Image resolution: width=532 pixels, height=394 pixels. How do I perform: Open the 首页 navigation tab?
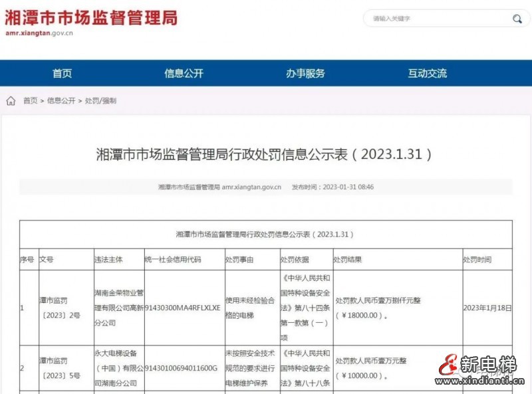tap(62, 73)
